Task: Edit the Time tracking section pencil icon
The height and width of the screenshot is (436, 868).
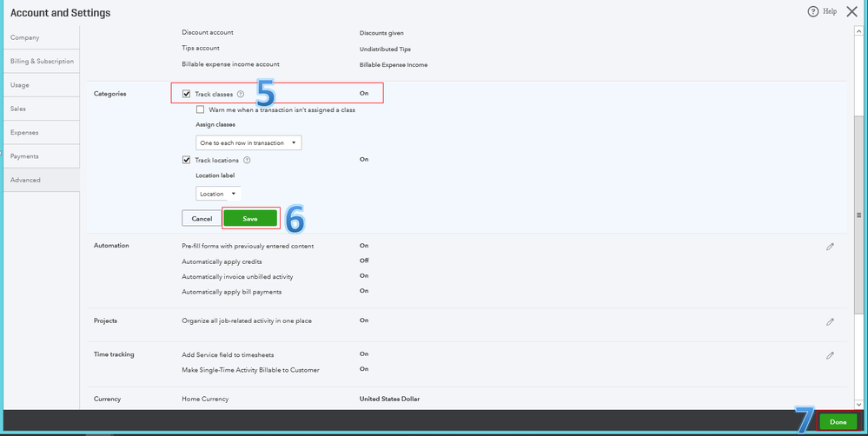Action: (x=830, y=355)
